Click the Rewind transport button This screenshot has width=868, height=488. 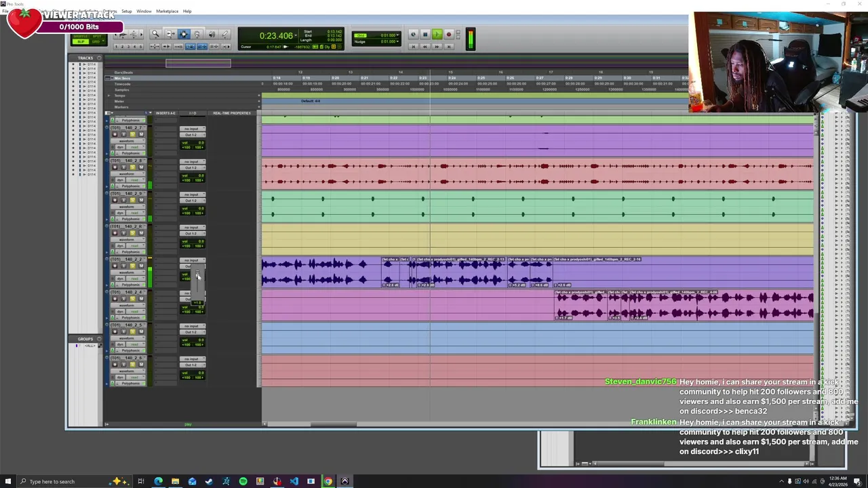point(425,47)
